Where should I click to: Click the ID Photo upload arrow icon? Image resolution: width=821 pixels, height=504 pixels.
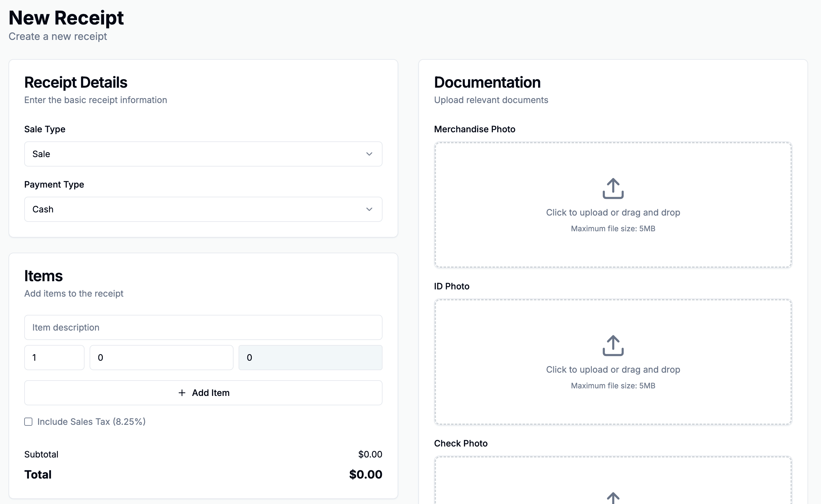613,345
